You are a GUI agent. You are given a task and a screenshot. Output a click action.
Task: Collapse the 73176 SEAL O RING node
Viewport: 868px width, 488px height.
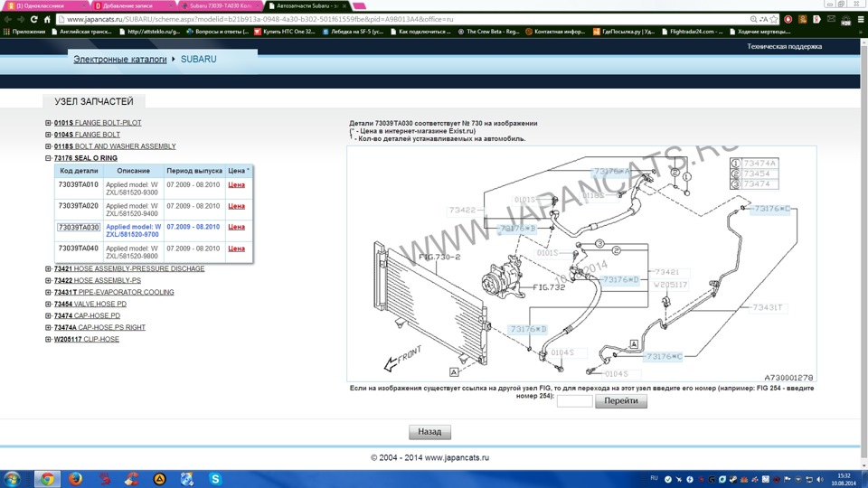(48, 157)
